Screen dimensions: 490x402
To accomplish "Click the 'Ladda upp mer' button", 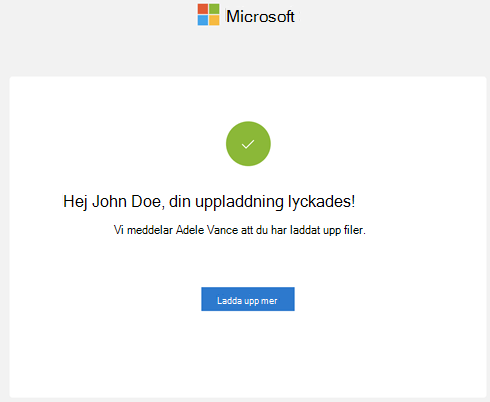I will coord(248,299).
